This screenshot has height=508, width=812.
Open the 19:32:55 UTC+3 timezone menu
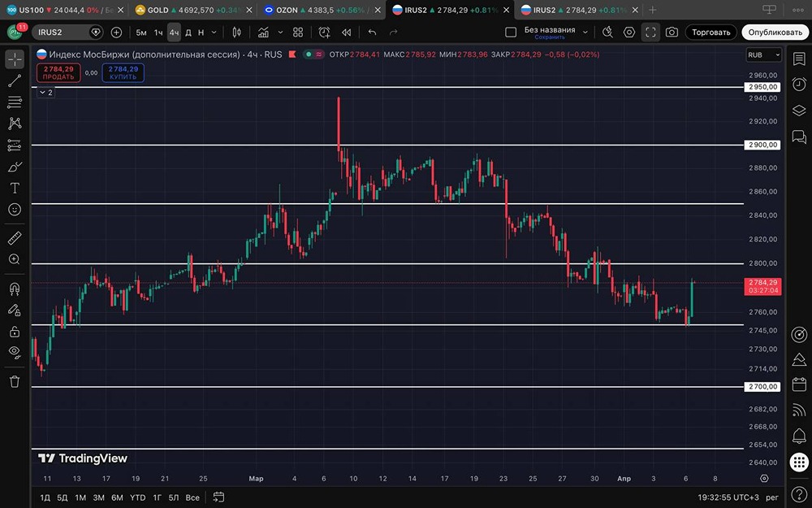coord(728,497)
